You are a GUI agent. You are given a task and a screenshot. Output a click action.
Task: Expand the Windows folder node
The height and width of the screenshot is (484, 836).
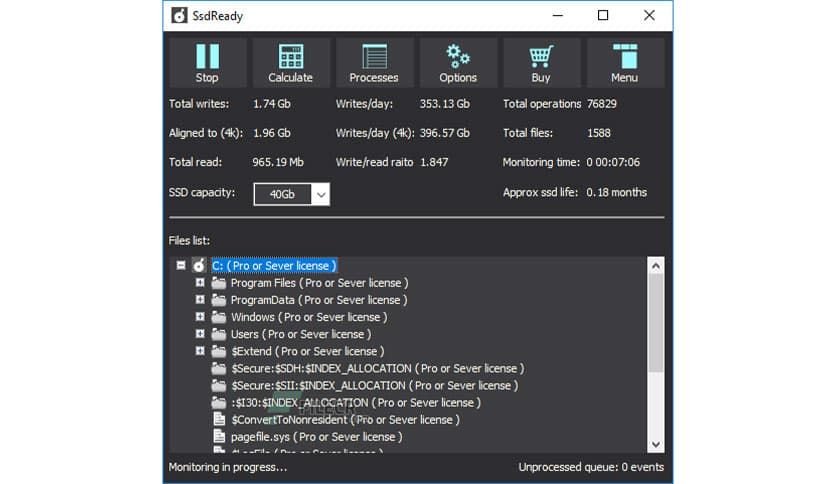(200, 317)
